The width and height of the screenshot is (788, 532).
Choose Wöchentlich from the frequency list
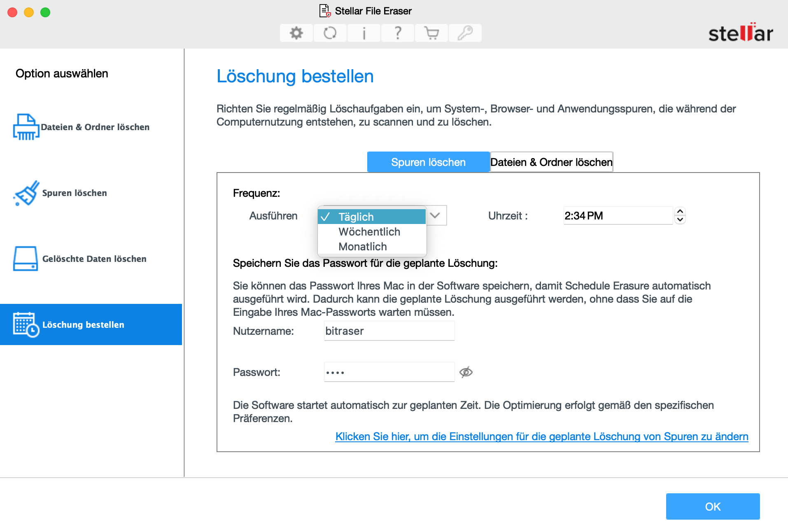(372, 231)
